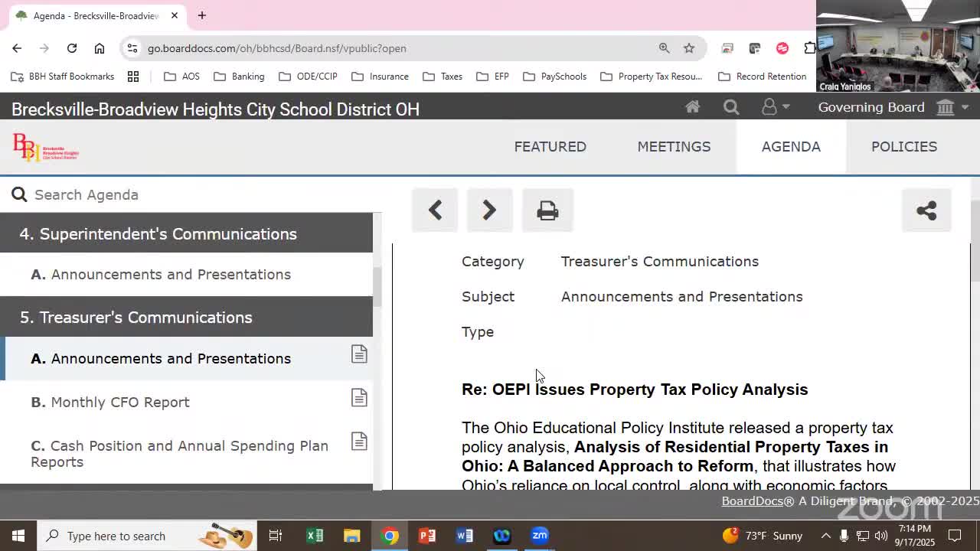Click the address bar URL
Screen dimensions: 980x551
276,48
